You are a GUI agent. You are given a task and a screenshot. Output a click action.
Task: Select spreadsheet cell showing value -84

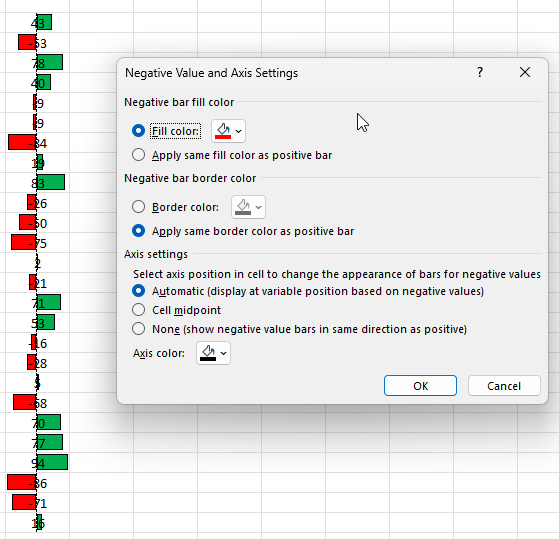pyautogui.click(x=37, y=143)
